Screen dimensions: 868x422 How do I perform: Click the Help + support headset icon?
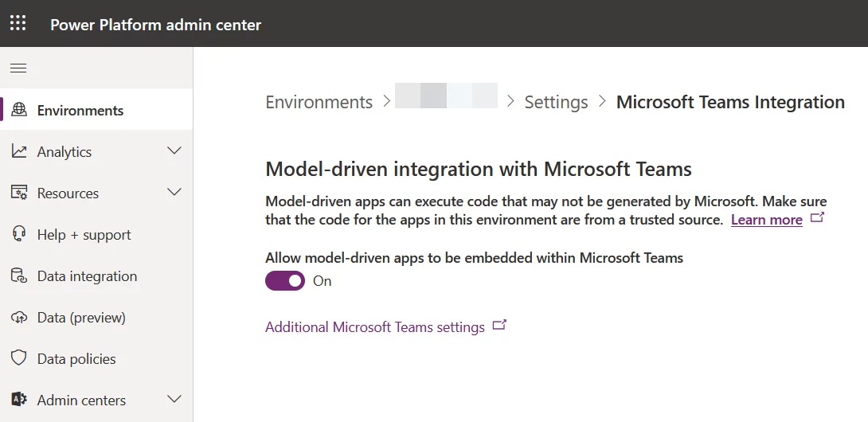pyautogui.click(x=19, y=234)
